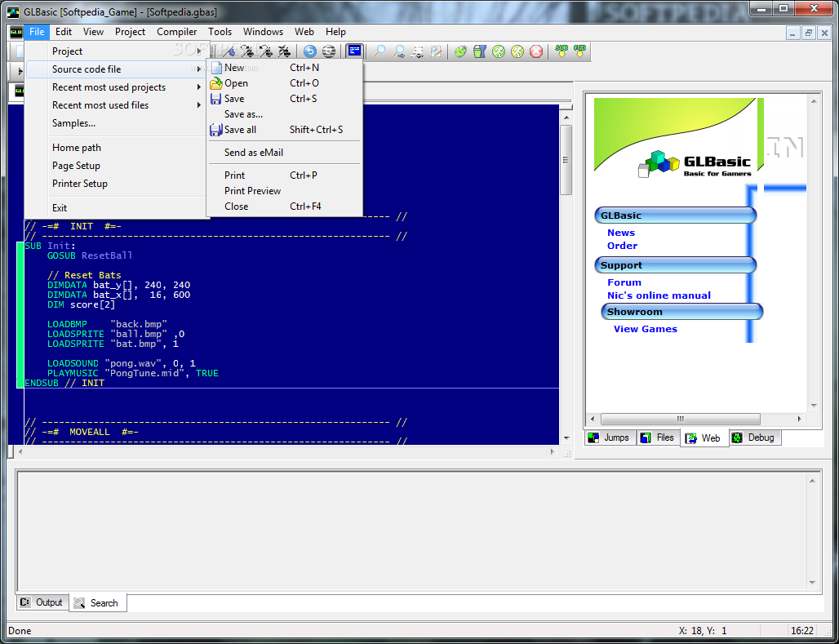
Task: Click the GLBasic section header button
Action: pos(675,215)
